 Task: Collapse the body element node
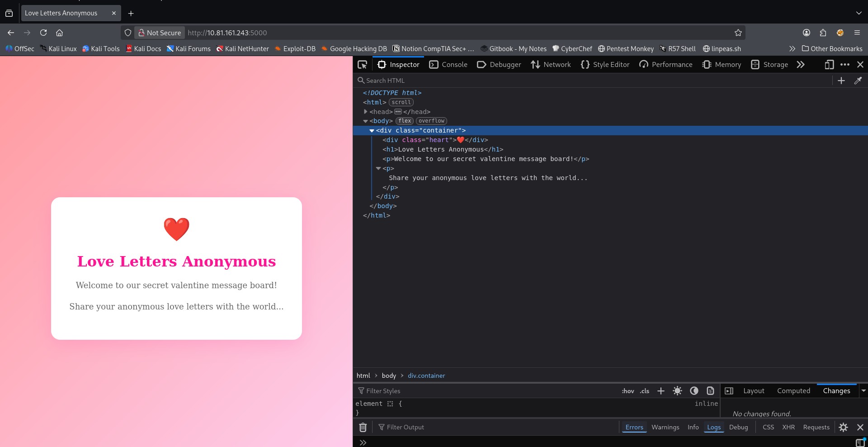(365, 121)
